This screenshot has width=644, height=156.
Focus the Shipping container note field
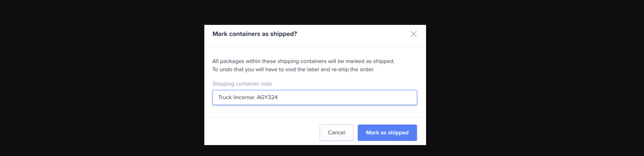[314, 98]
